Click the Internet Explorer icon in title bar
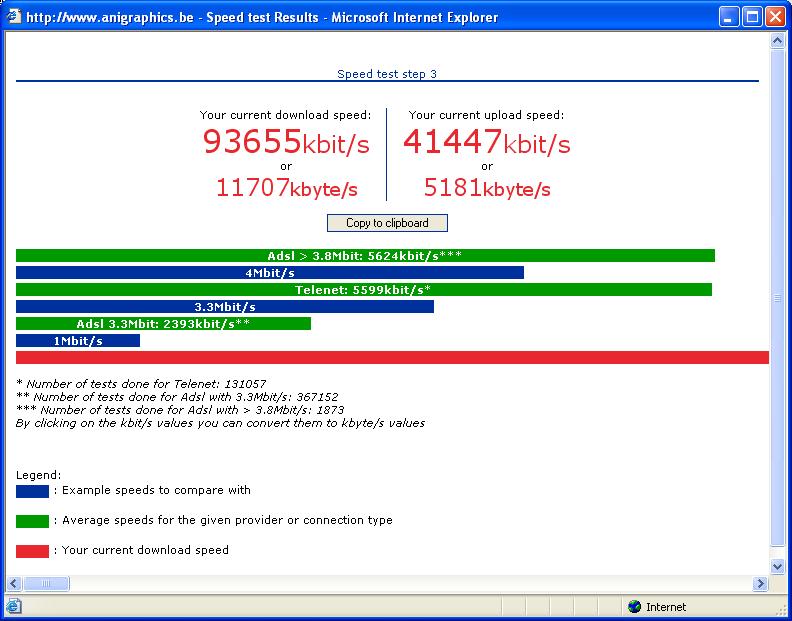The image size is (792, 621). pos(13,16)
